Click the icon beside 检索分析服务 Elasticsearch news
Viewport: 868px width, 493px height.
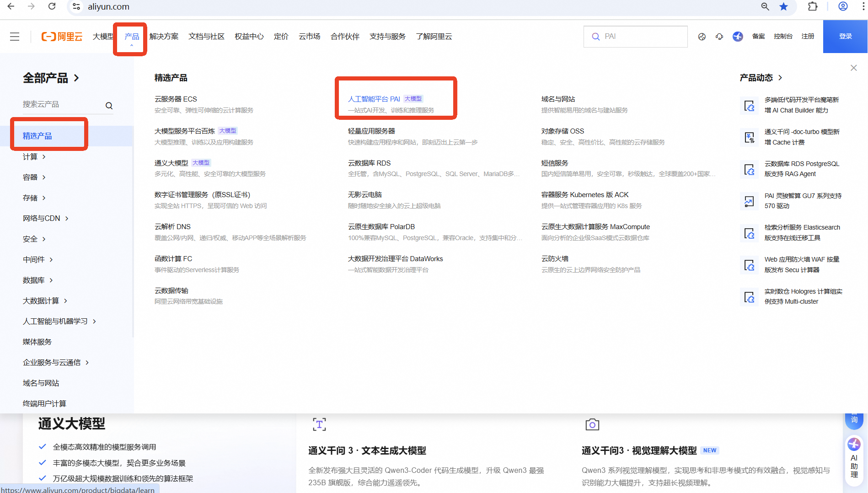[x=749, y=233]
